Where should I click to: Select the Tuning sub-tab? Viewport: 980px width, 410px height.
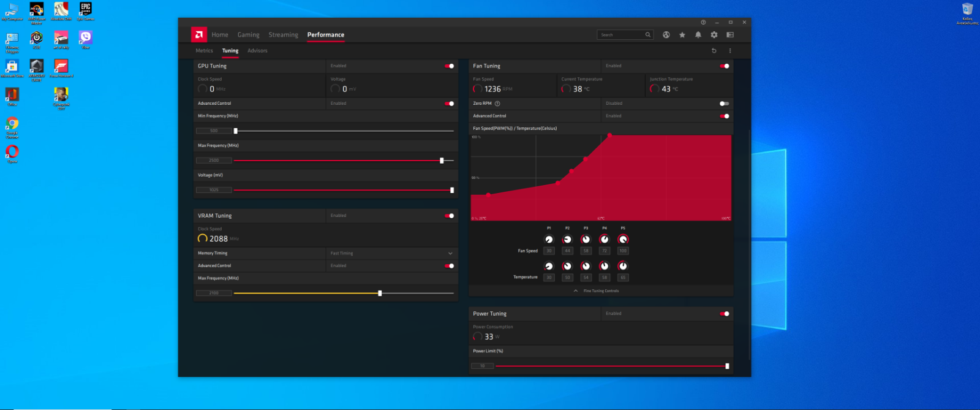coord(230,51)
